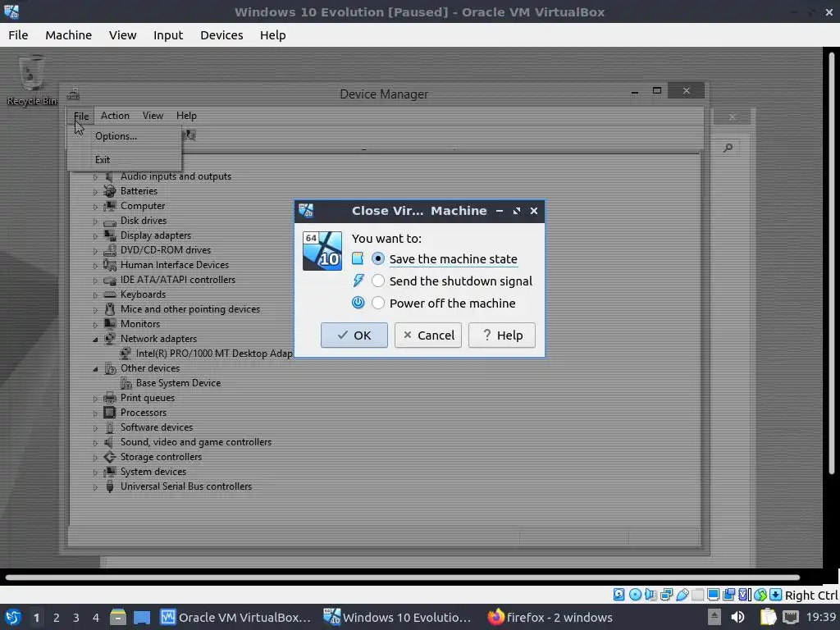Open the VirtualBox Input menu
The width and height of the screenshot is (840, 630).
point(168,34)
